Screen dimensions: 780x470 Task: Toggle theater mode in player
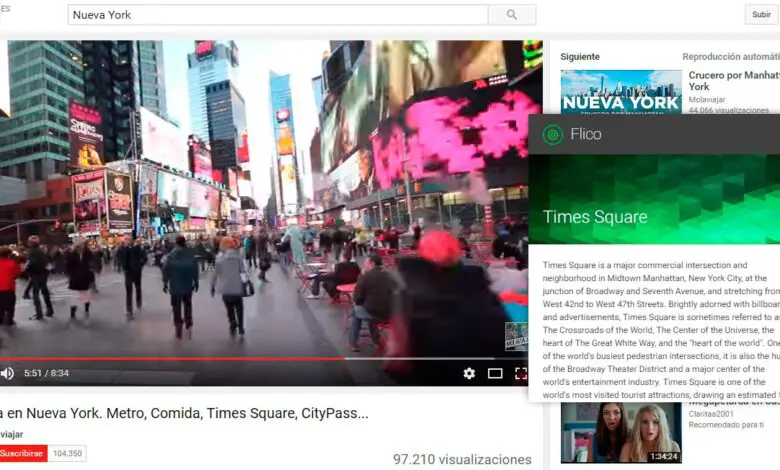click(495, 373)
